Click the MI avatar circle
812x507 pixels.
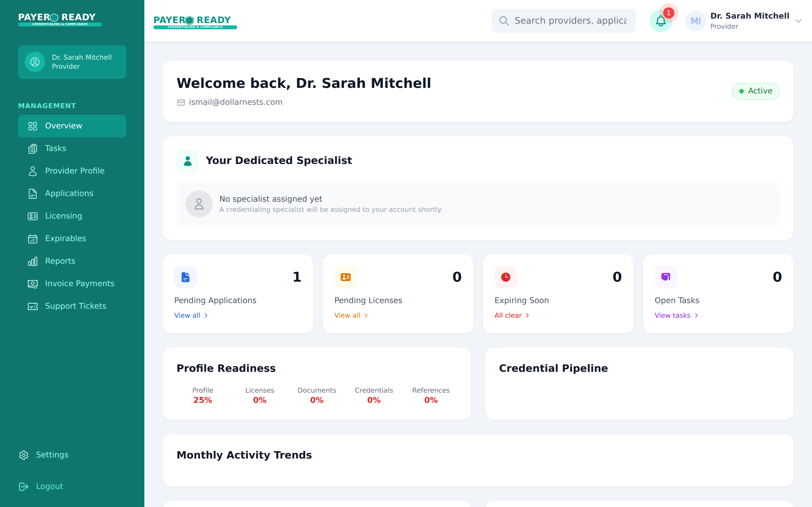(696, 21)
